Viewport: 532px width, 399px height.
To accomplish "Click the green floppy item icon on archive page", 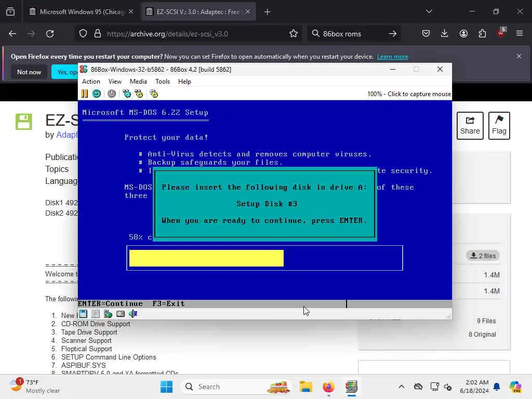I will (x=24, y=122).
